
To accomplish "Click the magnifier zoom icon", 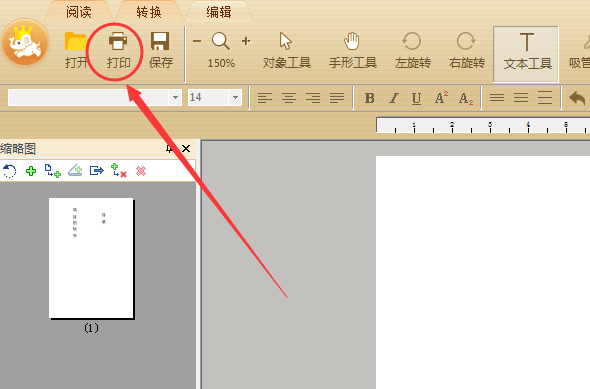I will pyautogui.click(x=221, y=41).
